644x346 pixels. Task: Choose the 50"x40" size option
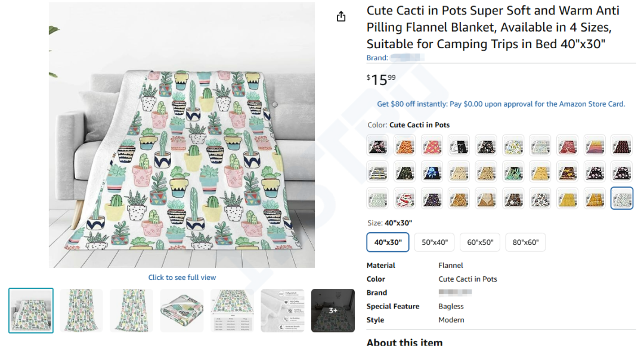click(435, 242)
